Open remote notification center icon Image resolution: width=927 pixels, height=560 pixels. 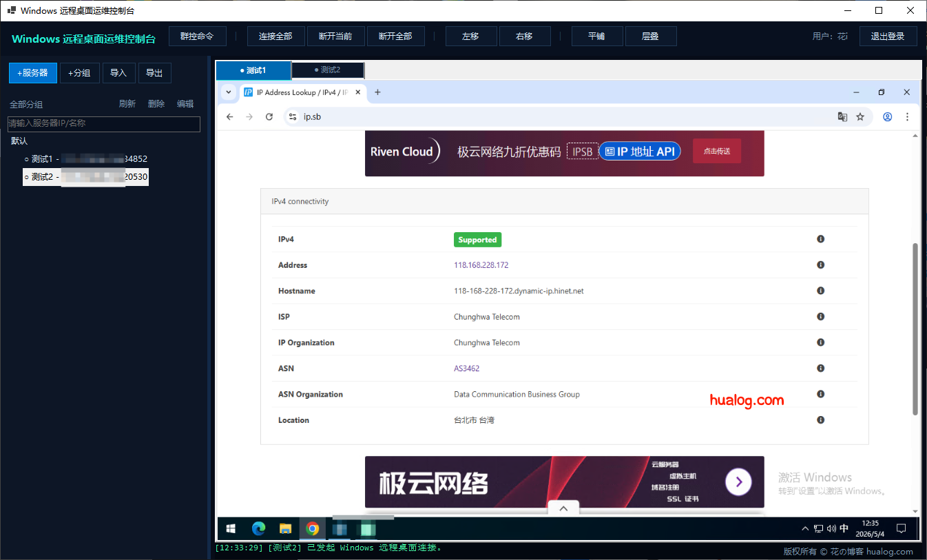[x=901, y=528]
